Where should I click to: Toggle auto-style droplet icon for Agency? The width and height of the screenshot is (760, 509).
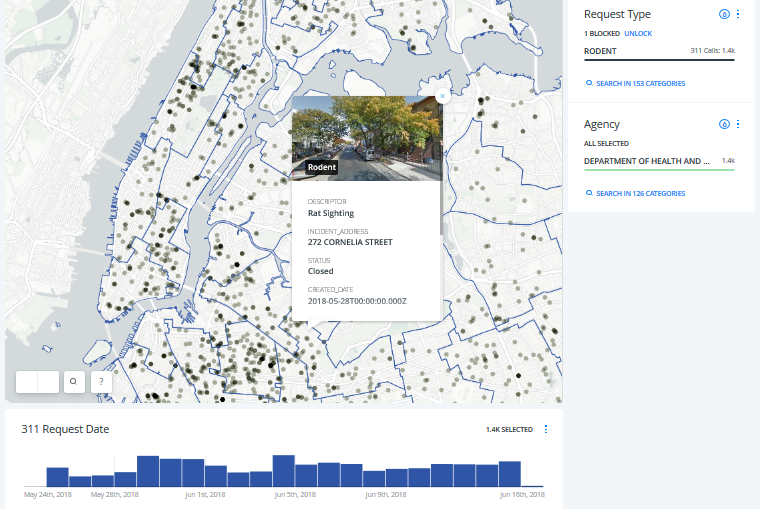pos(724,125)
